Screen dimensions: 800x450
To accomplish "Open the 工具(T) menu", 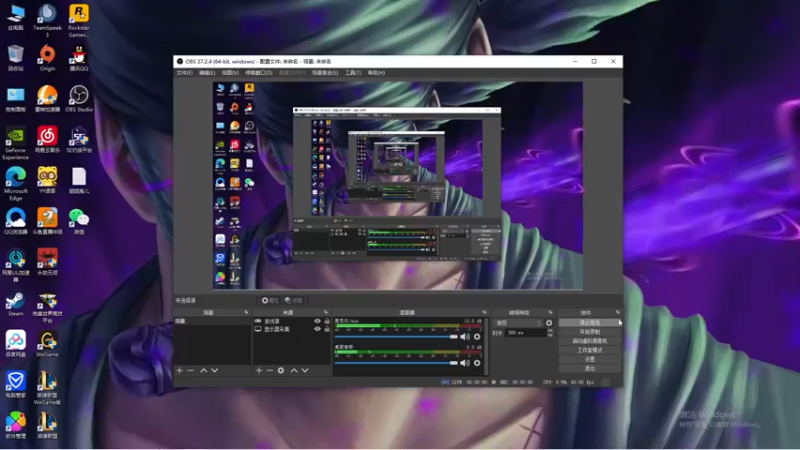I will (353, 73).
